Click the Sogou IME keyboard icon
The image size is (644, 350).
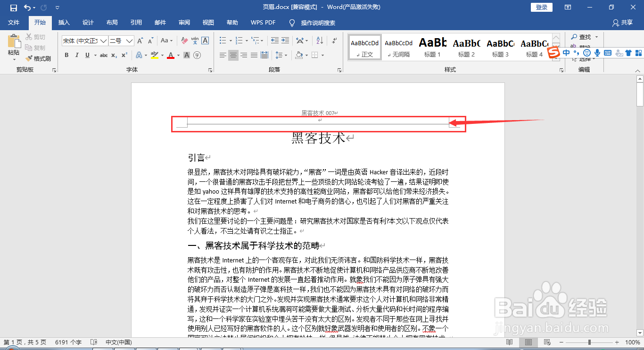pyautogui.click(x=608, y=53)
